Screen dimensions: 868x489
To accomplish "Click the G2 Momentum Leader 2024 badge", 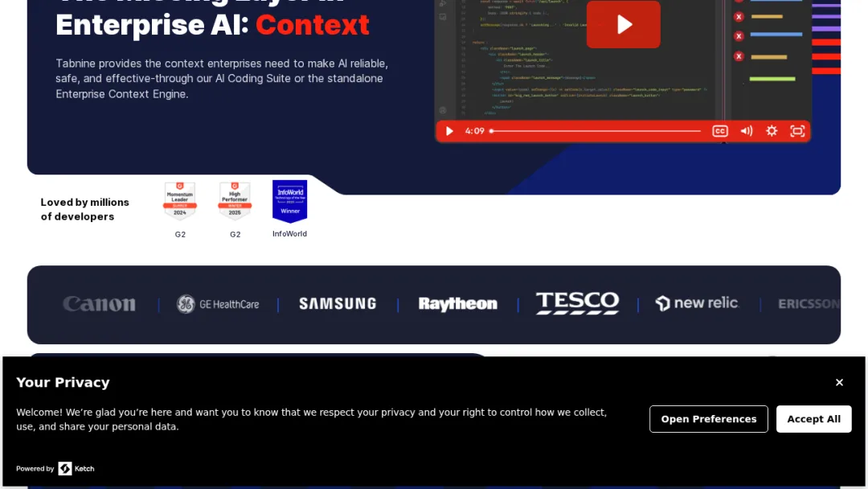I will [180, 201].
